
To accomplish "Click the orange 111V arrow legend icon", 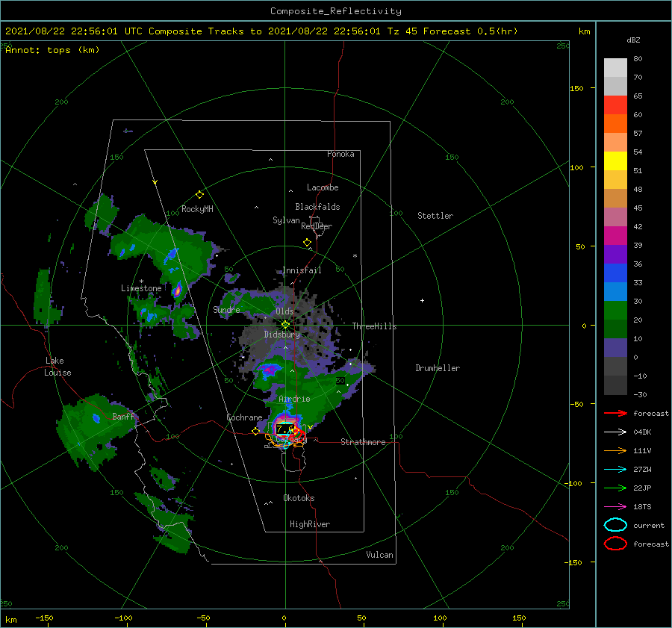I will (615, 450).
